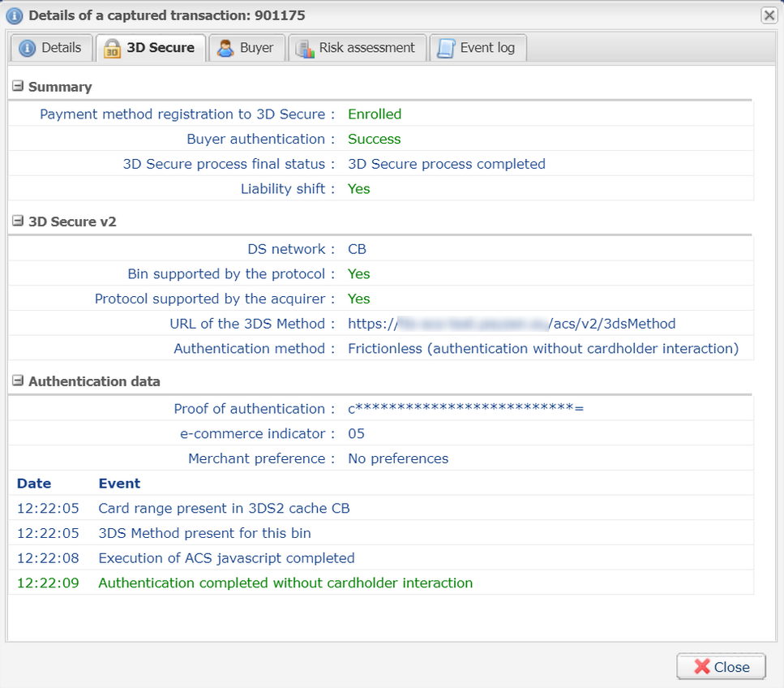Click the info icon in the dialog title
This screenshot has width=784, height=688.
[x=15, y=15]
